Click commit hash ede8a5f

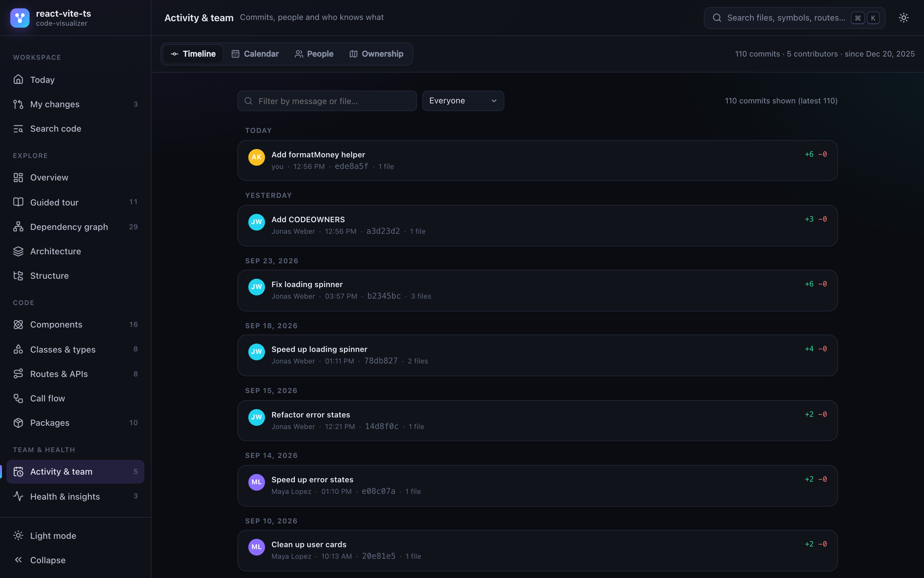tap(352, 166)
